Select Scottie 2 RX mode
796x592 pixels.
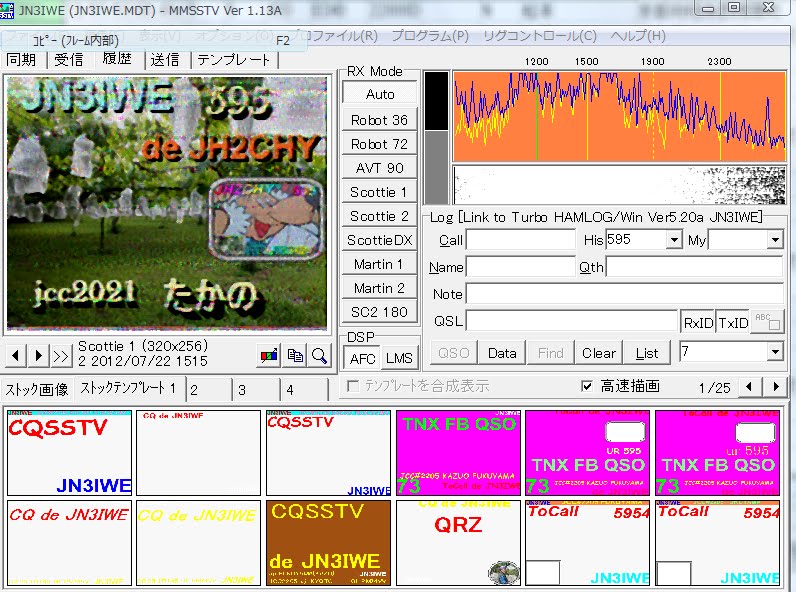(x=380, y=216)
